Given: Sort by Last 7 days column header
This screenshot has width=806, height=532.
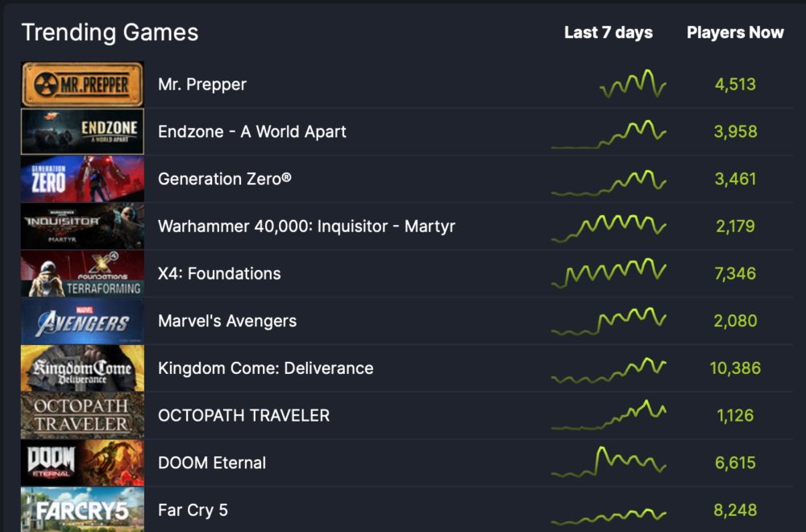Looking at the screenshot, I should pyautogui.click(x=608, y=32).
